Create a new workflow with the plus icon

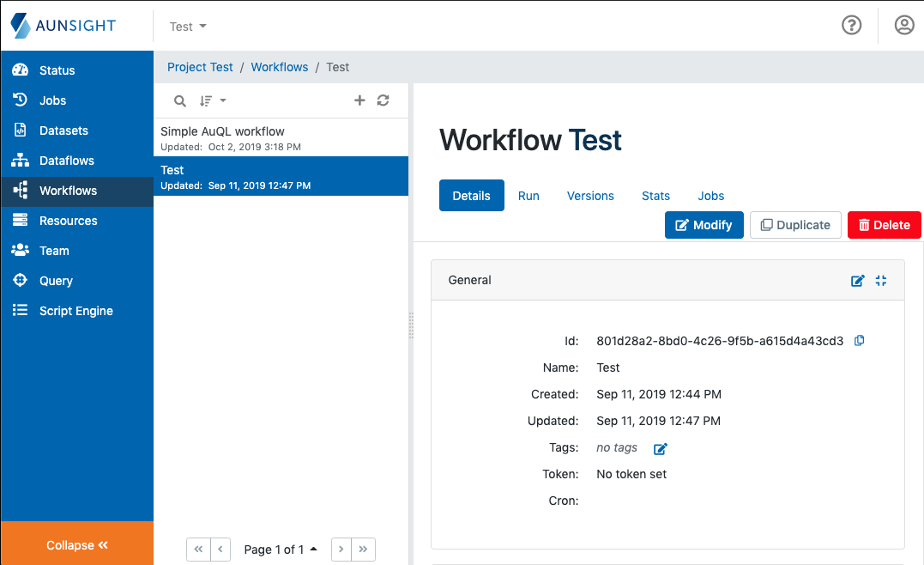pyautogui.click(x=359, y=100)
